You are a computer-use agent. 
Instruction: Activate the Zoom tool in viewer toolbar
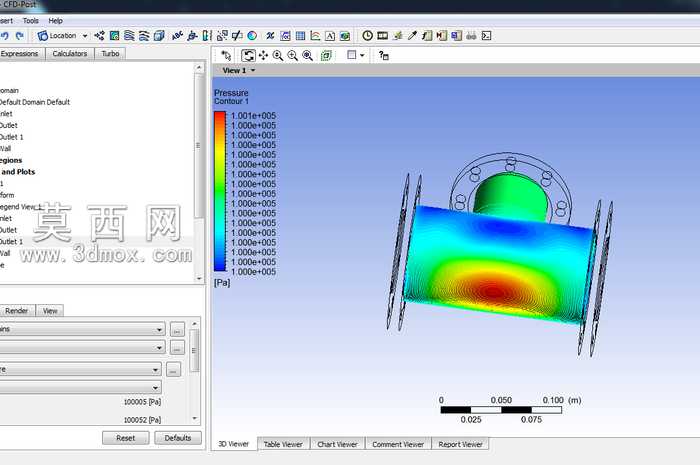[278, 55]
